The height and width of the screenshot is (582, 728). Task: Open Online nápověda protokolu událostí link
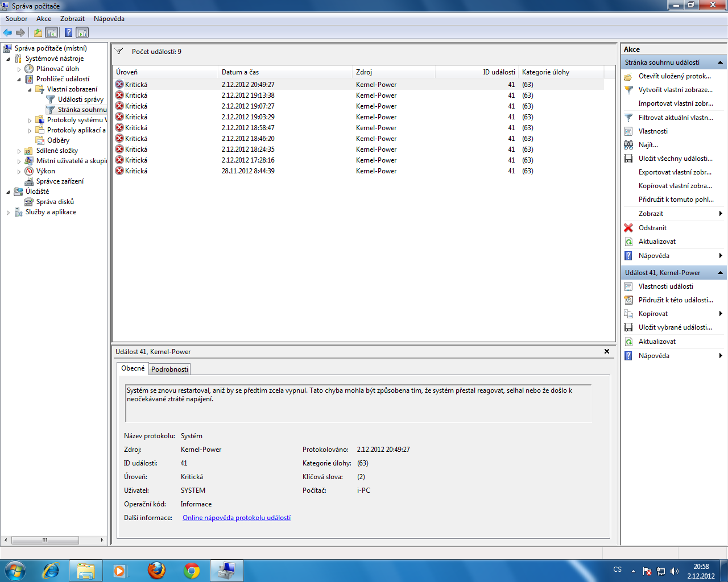click(x=236, y=518)
